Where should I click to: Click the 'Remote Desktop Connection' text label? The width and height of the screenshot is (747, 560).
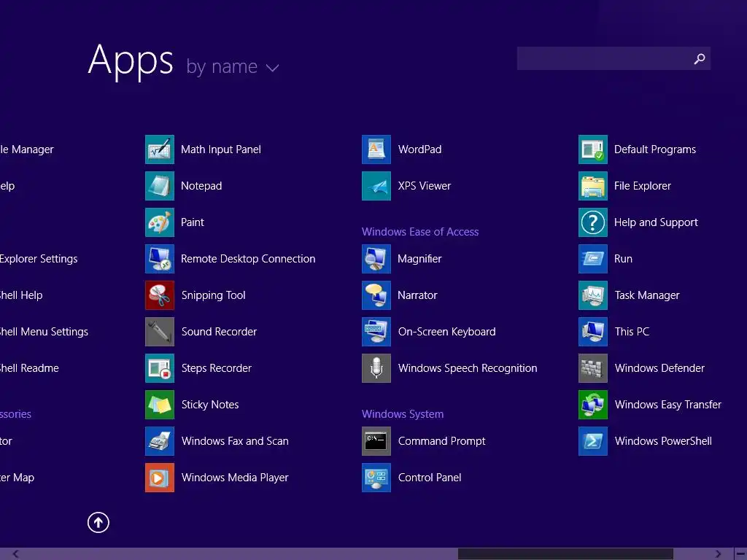coord(248,259)
